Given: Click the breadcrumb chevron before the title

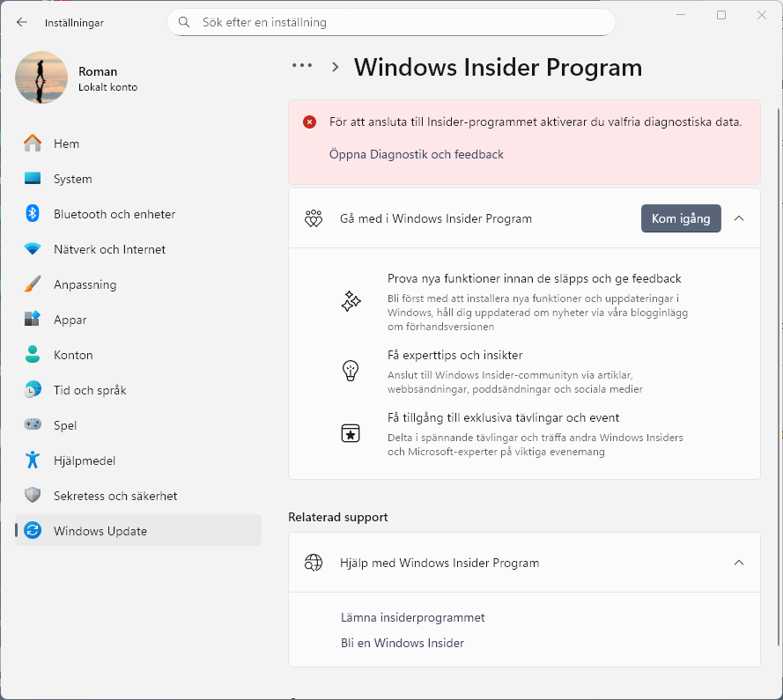Looking at the screenshot, I should tap(335, 67).
